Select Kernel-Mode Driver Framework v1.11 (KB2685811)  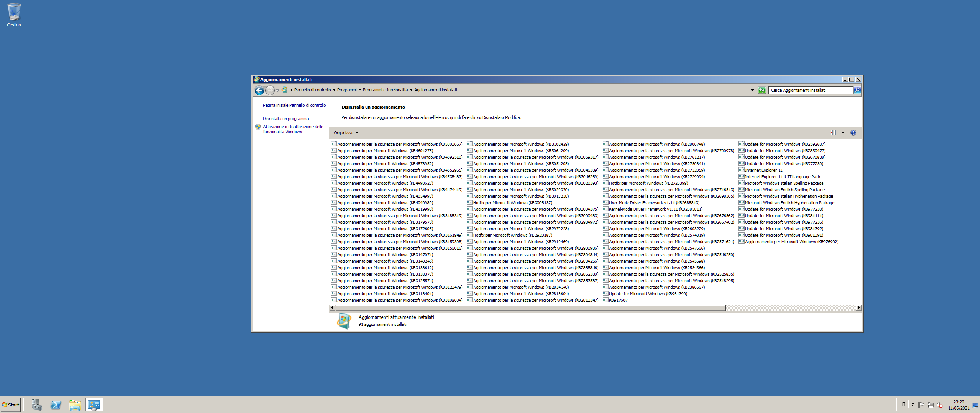653,209
